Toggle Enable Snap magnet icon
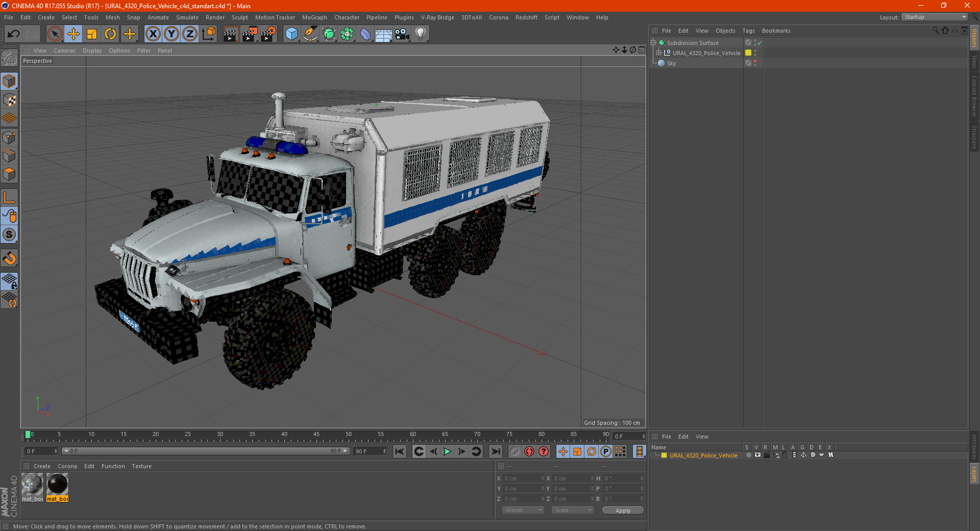Image resolution: width=980 pixels, height=531 pixels. pyautogui.click(x=9, y=258)
